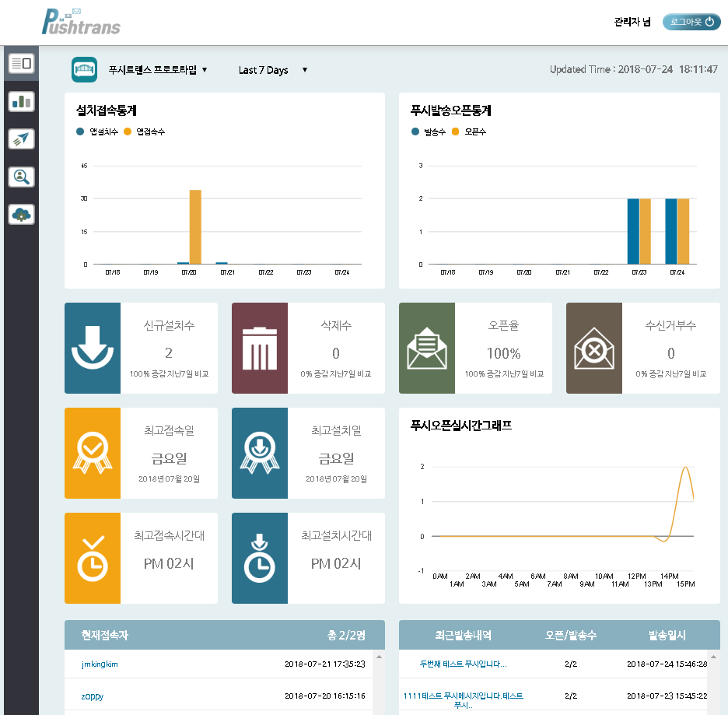Click the Updated Time timestamp text
Viewport: 728px width, 715px height.
point(634,69)
